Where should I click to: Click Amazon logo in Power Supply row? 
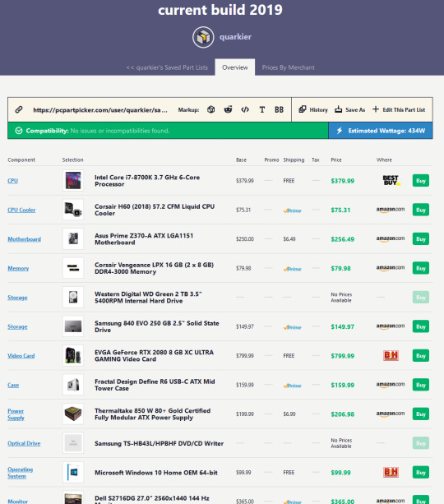(391, 414)
